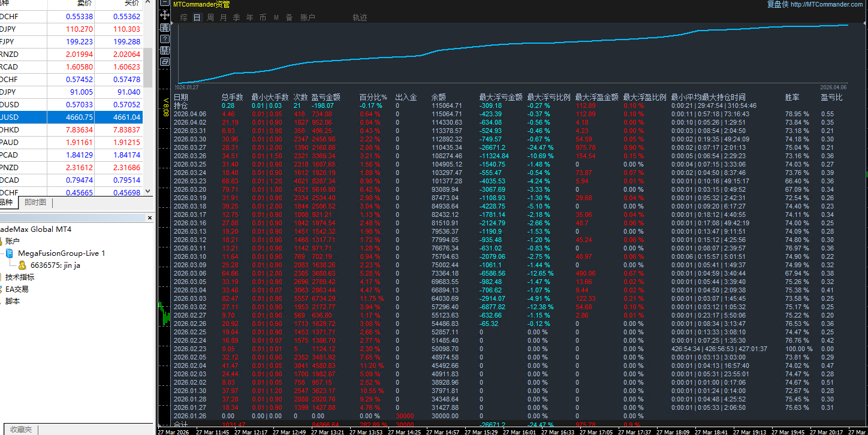Click the 禁 disable icon in sidebar

165,50
